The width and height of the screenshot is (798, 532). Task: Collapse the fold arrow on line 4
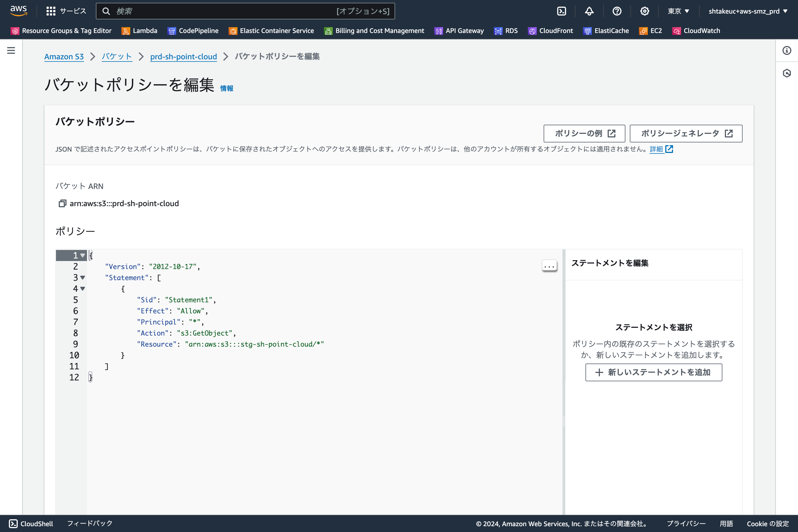(83, 289)
